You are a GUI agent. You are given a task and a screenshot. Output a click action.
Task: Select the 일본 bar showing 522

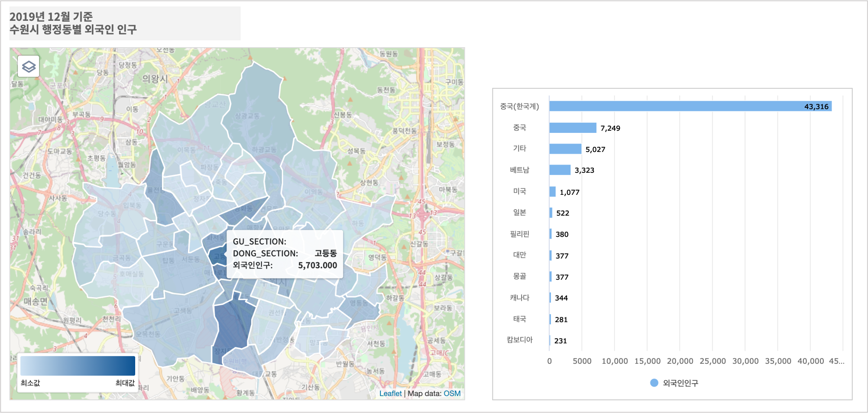click(551, 213)
